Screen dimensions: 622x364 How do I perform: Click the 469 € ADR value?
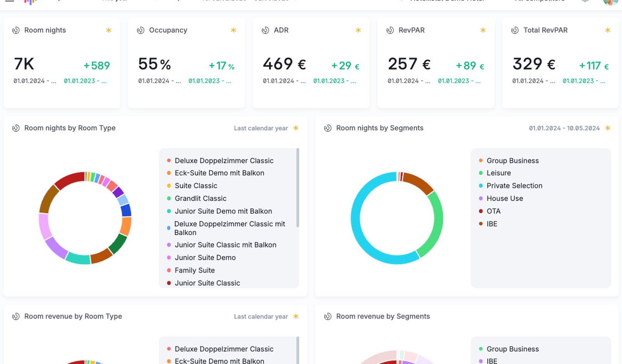(x=285, y=64)
